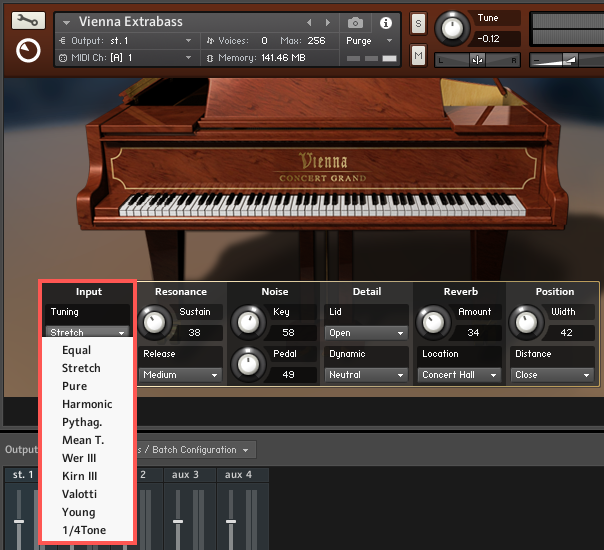Image resolution: width=604 pixels, height=550 pixels.
Task: Click the piano keyboard image
Action: (x=323, y=205)
